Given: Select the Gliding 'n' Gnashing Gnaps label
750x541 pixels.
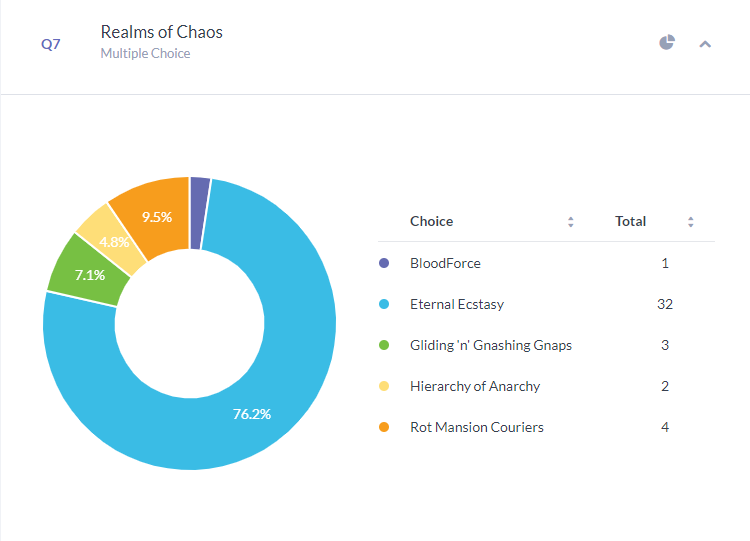Looking at the screenshot, I should coord(491,345).
